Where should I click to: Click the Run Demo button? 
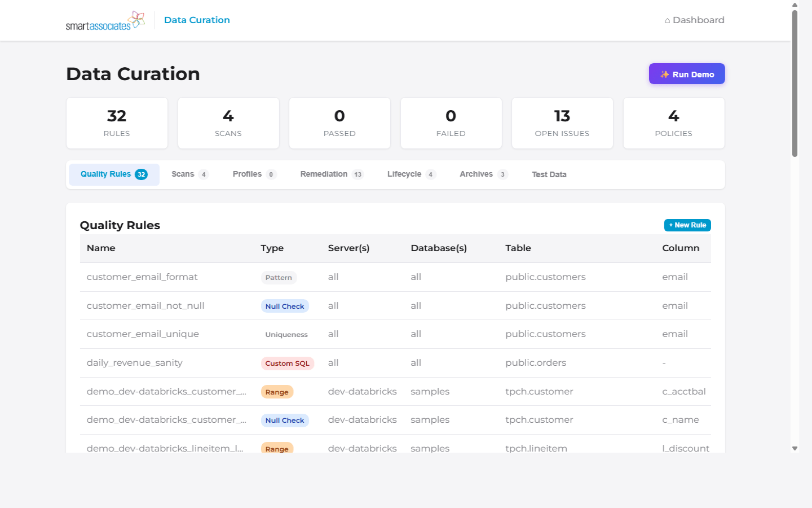pyautogui.click(x=687, y=73)
